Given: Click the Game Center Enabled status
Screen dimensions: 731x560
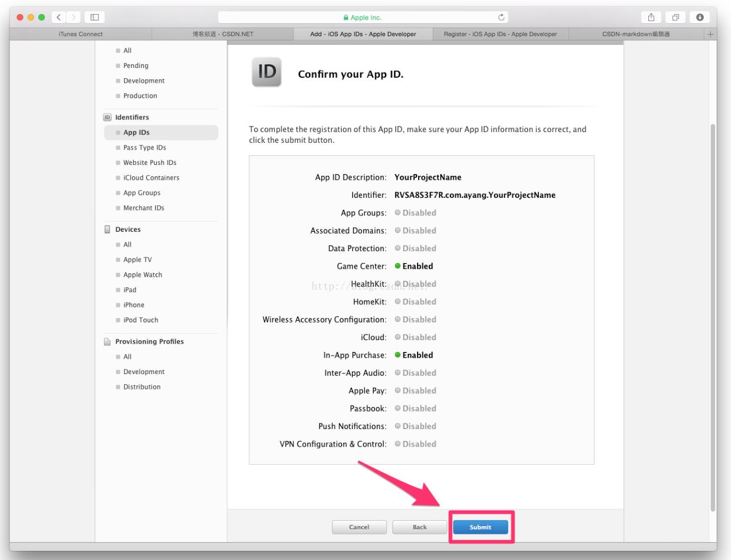Looking at the screenshot, I should [414, 266].
